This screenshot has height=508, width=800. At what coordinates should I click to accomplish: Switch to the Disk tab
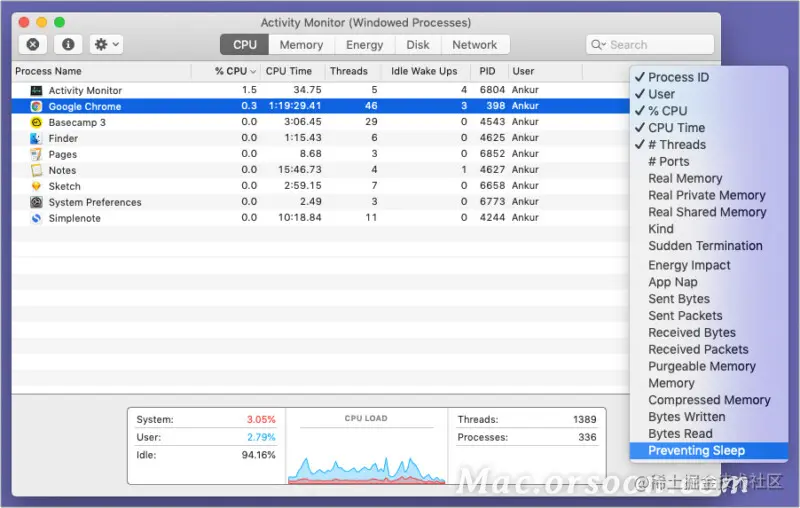click(417, 45)
